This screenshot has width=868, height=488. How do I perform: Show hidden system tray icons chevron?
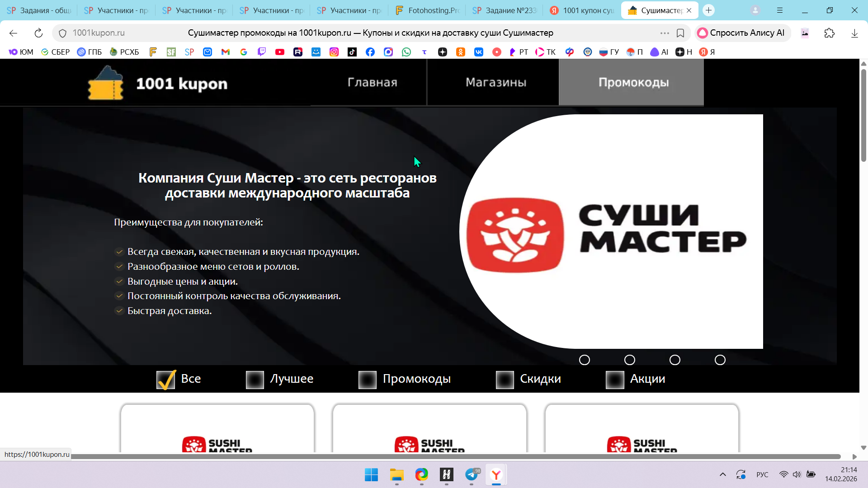(722, 474)
